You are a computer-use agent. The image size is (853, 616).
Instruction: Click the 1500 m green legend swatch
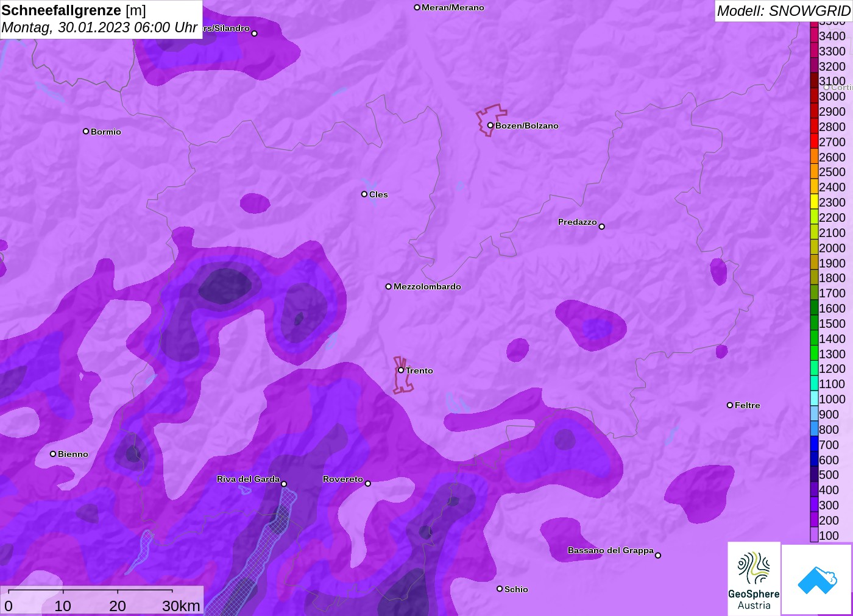point(814,323)
